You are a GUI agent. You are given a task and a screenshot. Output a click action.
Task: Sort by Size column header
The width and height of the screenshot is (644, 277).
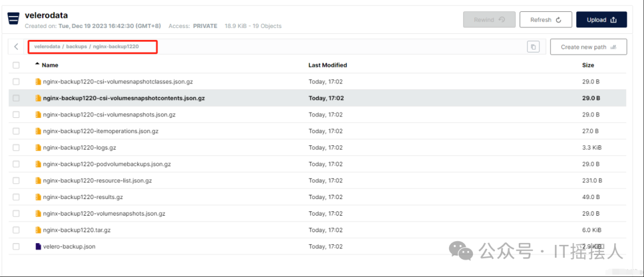coord(588,66)
